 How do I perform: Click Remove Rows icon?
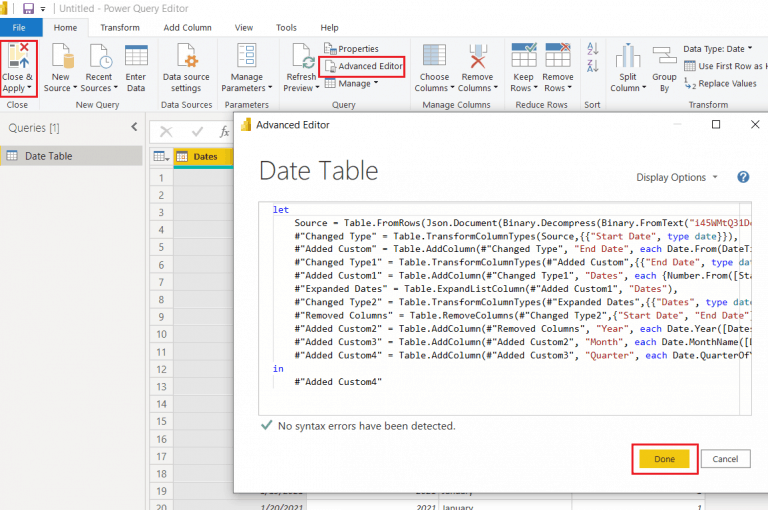(558, 55)
